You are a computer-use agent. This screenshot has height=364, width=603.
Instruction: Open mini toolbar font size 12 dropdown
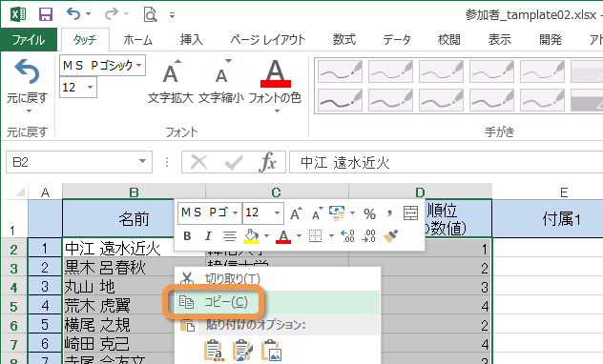coord(277,212)
